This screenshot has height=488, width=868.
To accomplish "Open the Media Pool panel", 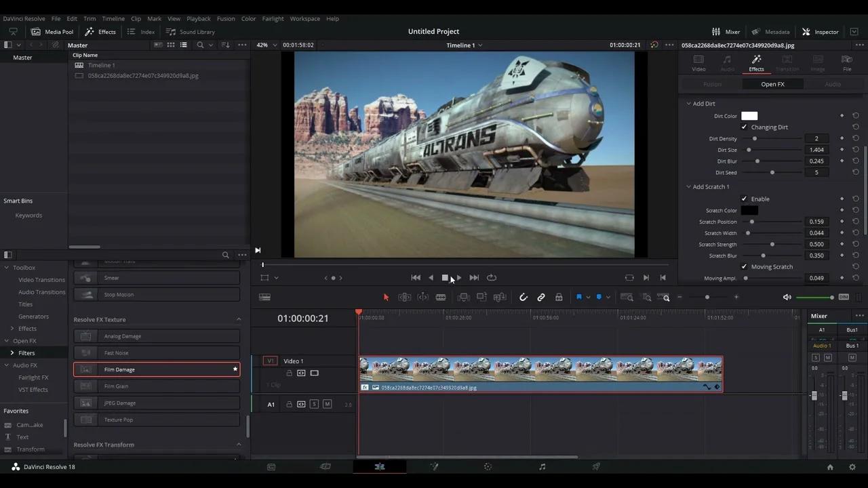I will [53, 31].
